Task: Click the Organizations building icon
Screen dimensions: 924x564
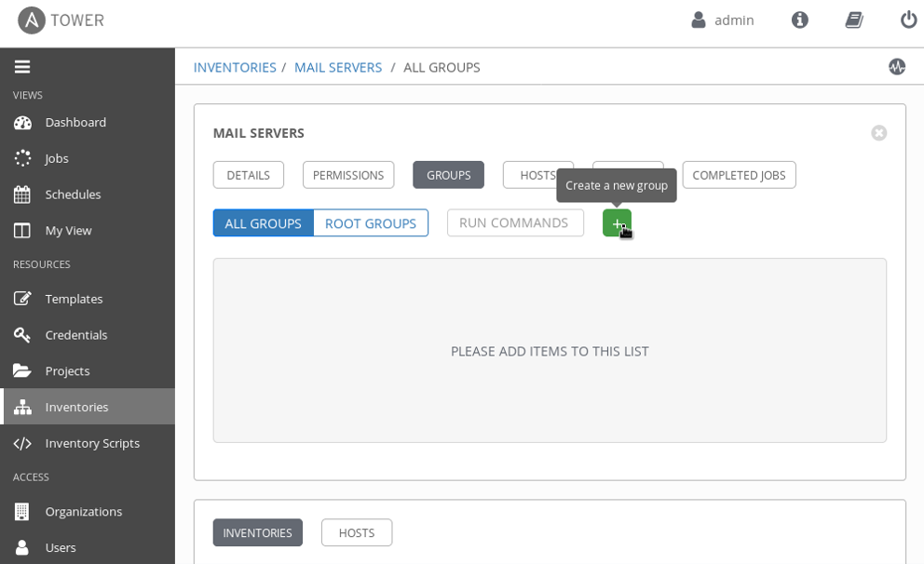Action: (x=21, y=512)
